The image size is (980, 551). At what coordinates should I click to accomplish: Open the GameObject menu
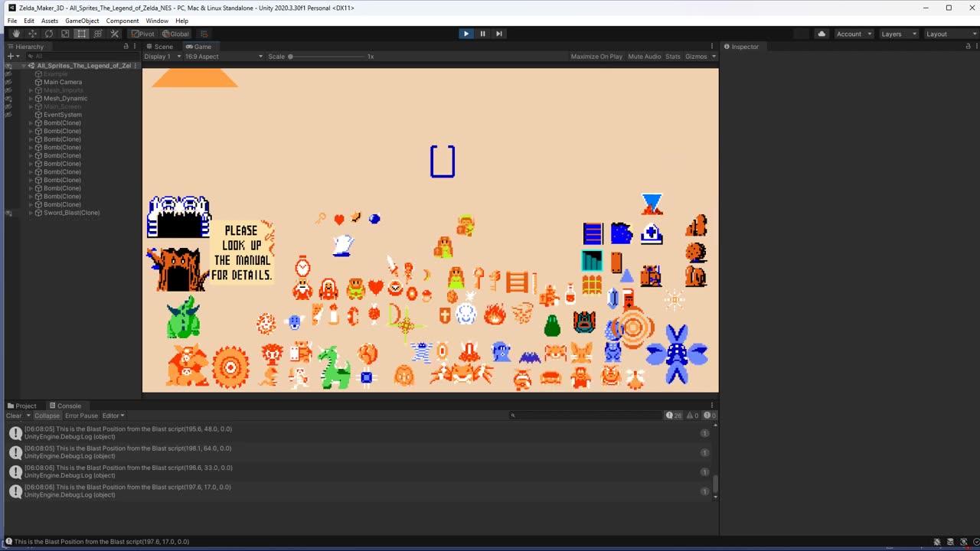(x=80, y=21)
